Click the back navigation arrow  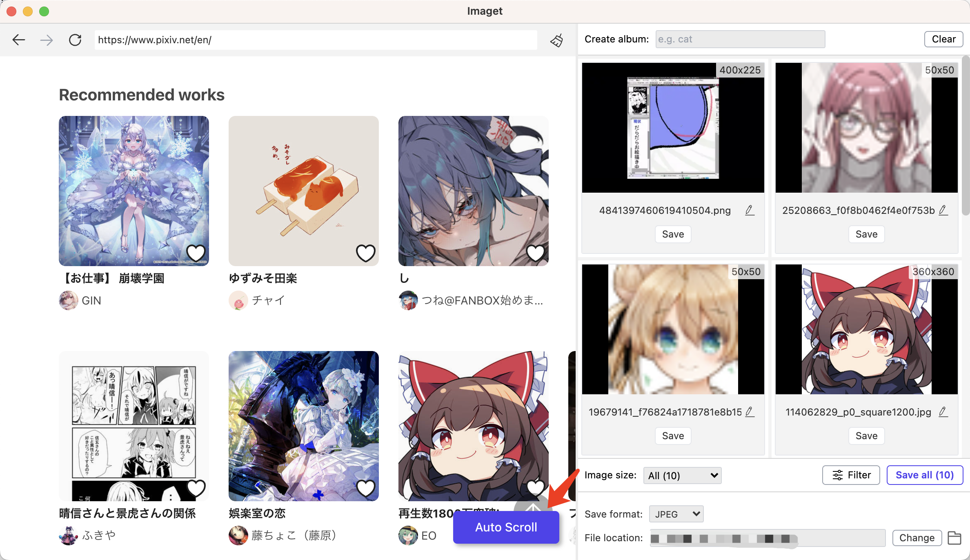pos(19,39)
